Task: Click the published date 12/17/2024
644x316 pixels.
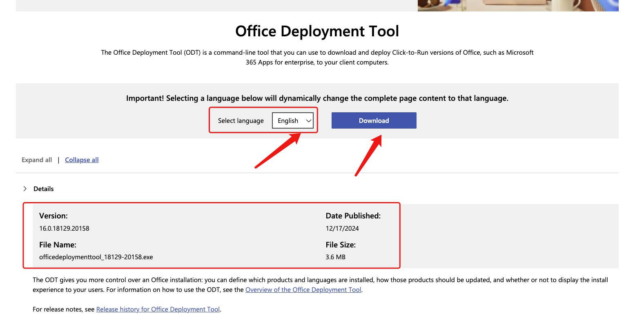Action: (342, 228)
